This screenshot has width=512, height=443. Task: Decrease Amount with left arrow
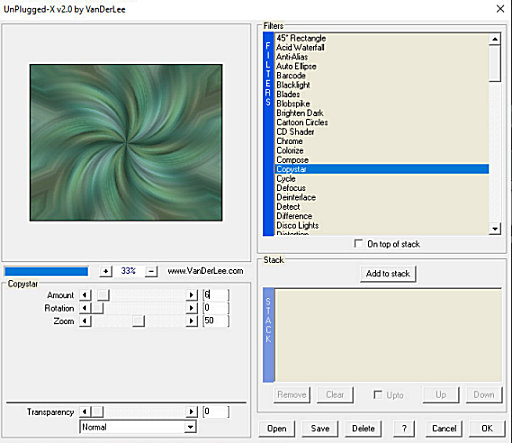tap(85, 295)
